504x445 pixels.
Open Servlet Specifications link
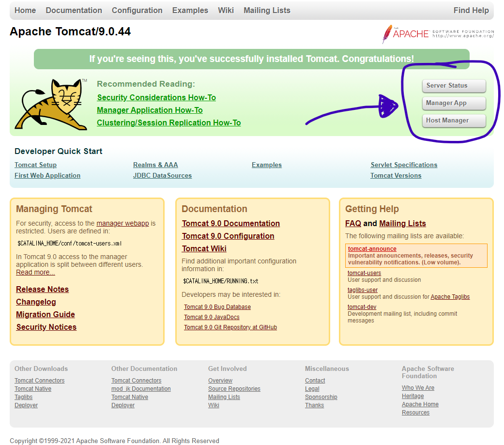click(404, 165)
